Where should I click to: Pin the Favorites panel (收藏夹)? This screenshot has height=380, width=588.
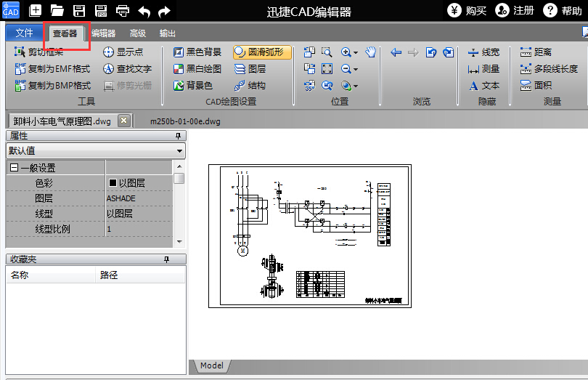[x=166, y=259]
